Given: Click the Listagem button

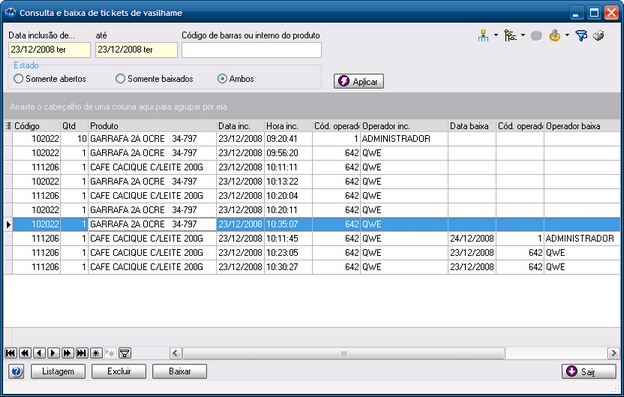Looking at the screenshot, I should coord(58,372).
